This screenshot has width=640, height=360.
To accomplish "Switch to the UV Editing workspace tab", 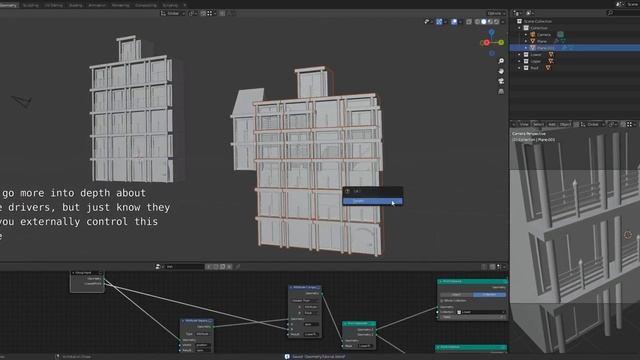I will pyautogui.click(x=53, y=5).
